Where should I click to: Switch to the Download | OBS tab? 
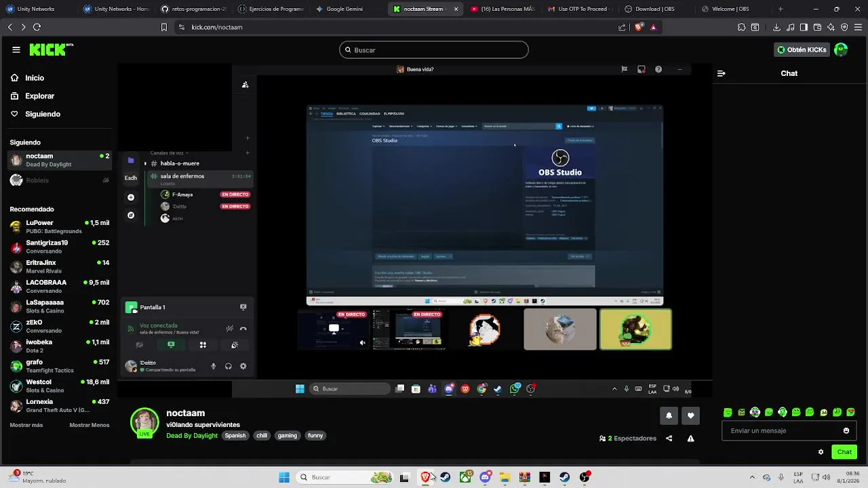[655, 9]
